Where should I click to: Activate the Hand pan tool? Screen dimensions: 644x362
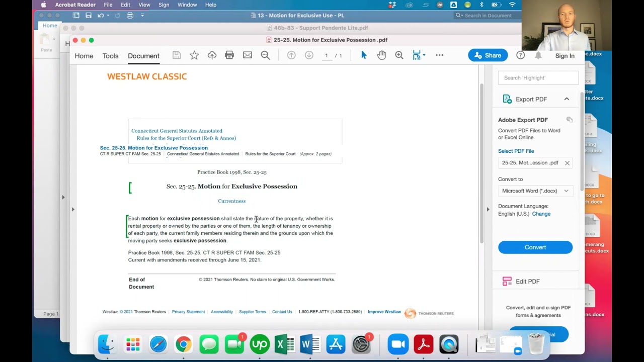(382, 55)
